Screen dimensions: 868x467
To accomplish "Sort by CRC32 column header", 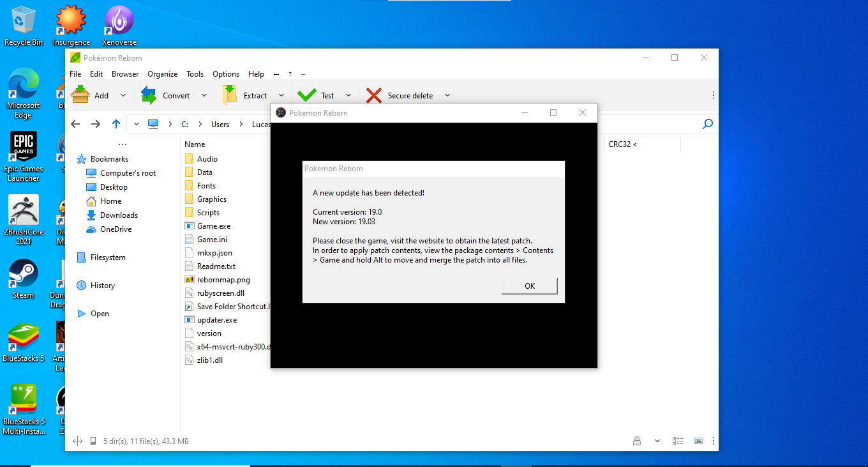I will click(x=622, y=144).
